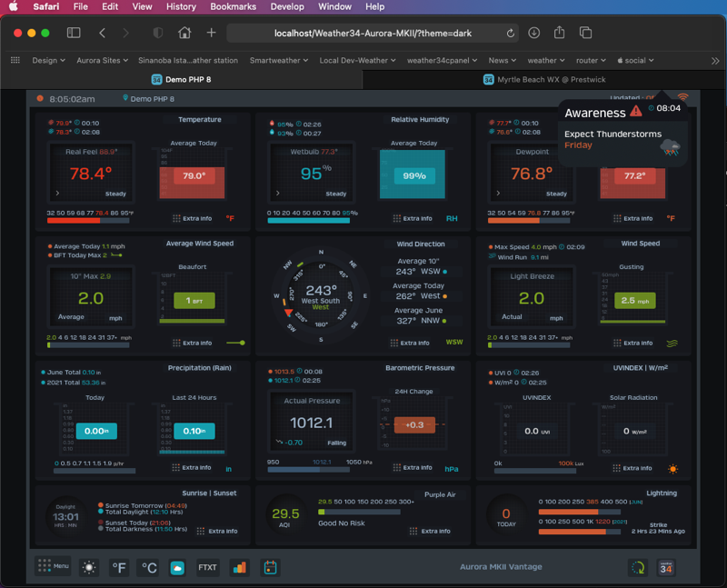
Task: Switch units to Fahrenheit
Action: [x=119, y=568]
